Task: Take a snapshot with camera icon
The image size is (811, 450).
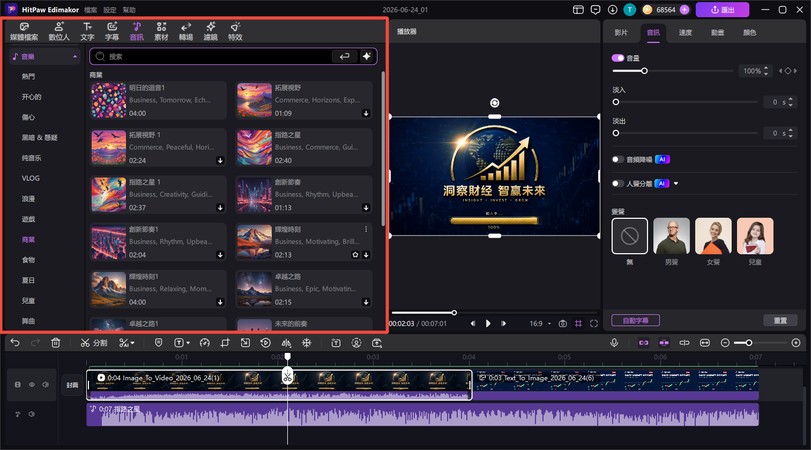Action: 563,323
